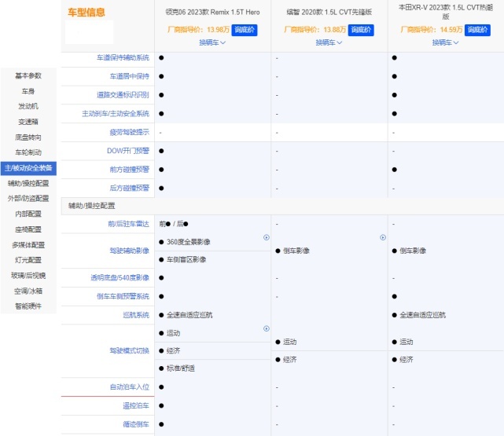Select 主/被动安全装备 in sidebar

28,168
